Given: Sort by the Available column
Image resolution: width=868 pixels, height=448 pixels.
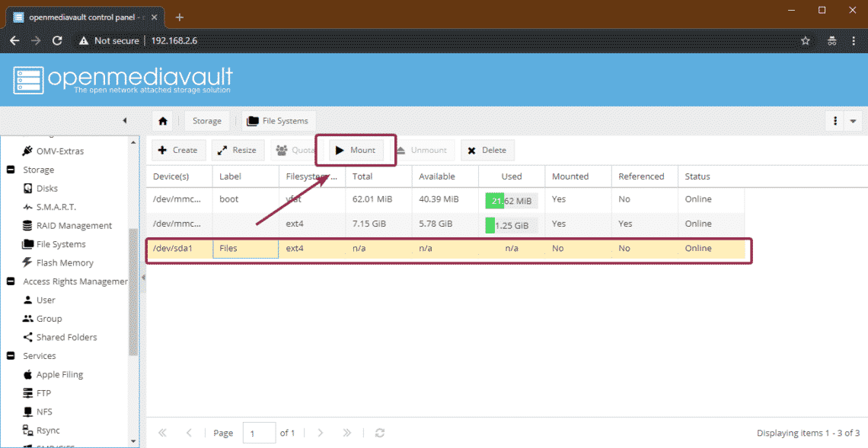Looking at the screenshot, I should [x=445, y=176].
